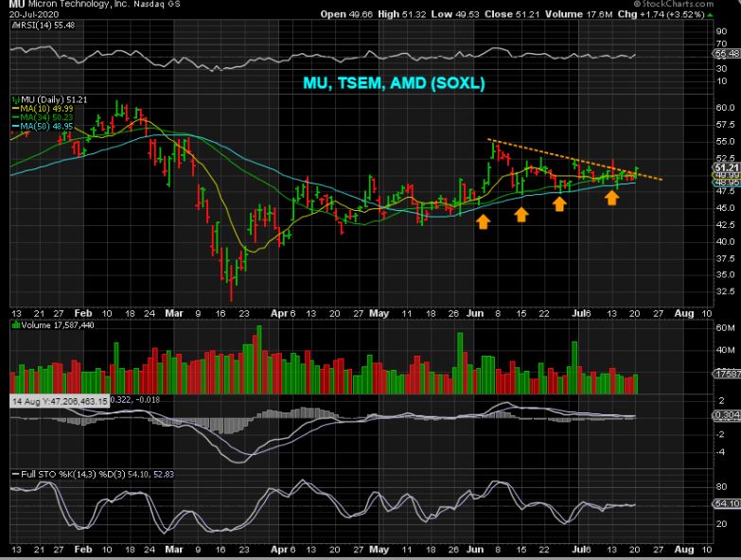Click the -4 label on MACD axis
Image resolution: width=741 pixels, height=560 pixels.
tap(721, 452)
